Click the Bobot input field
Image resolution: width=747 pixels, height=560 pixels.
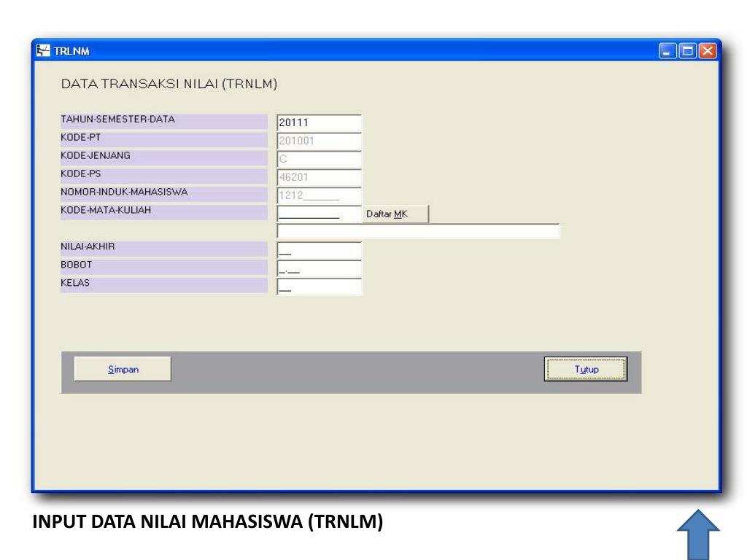pyautogui.click(x=320, y=268)
